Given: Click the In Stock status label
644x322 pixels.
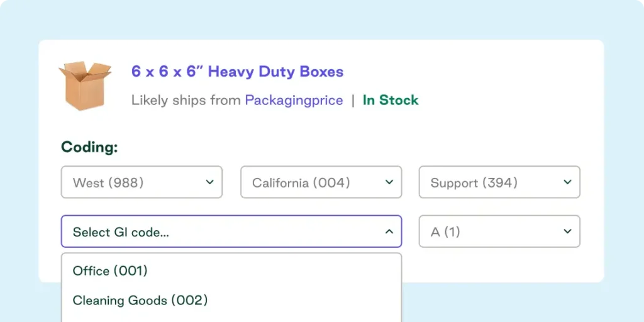Looking at the screenshot, I should 391,100.
